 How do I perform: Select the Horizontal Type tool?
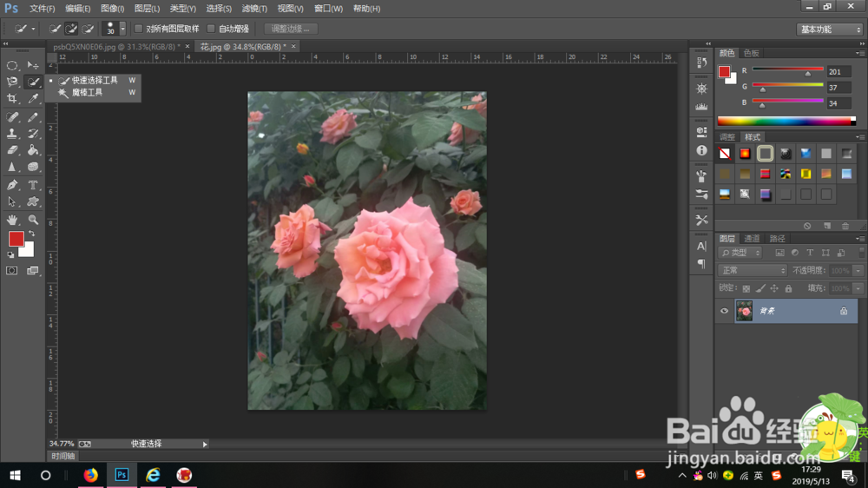(33, 185)
